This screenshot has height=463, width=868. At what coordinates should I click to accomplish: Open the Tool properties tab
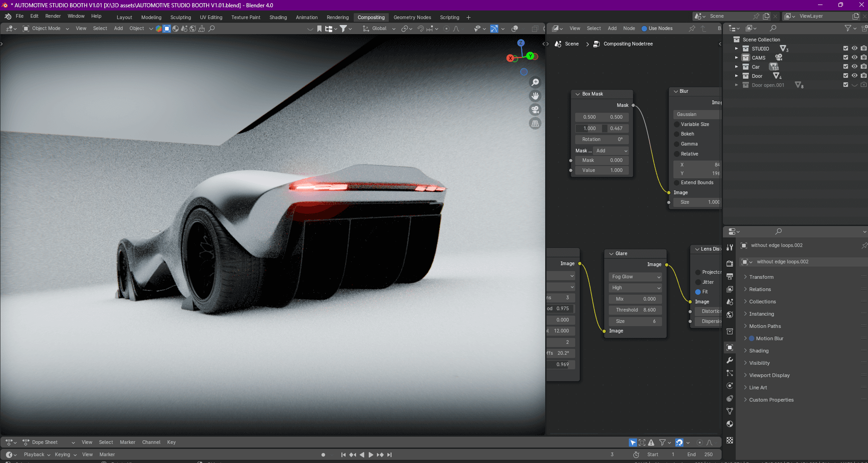coord(730,247)
